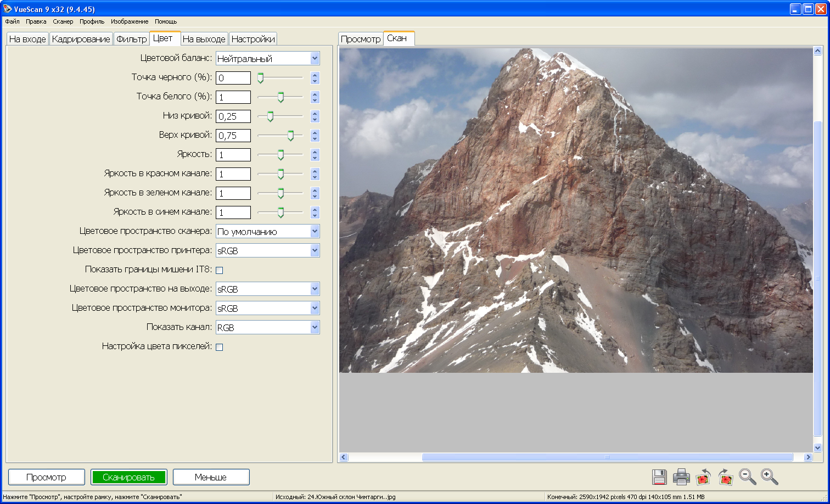Image resolution: width=830 pixels, height=504 pixels.
Task: Rotate the image left (counterclockwise)
Action: [703, 477]
